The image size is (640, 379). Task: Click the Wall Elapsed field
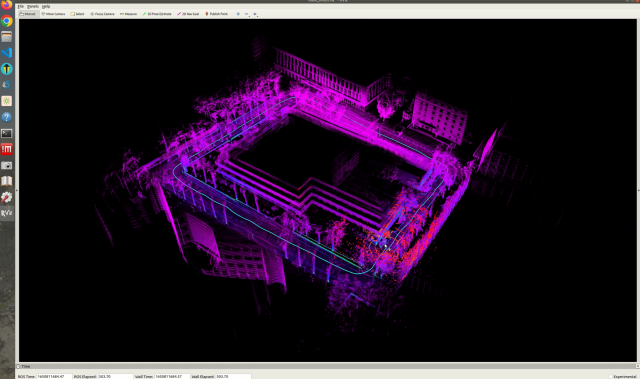[x=233, y=376]
